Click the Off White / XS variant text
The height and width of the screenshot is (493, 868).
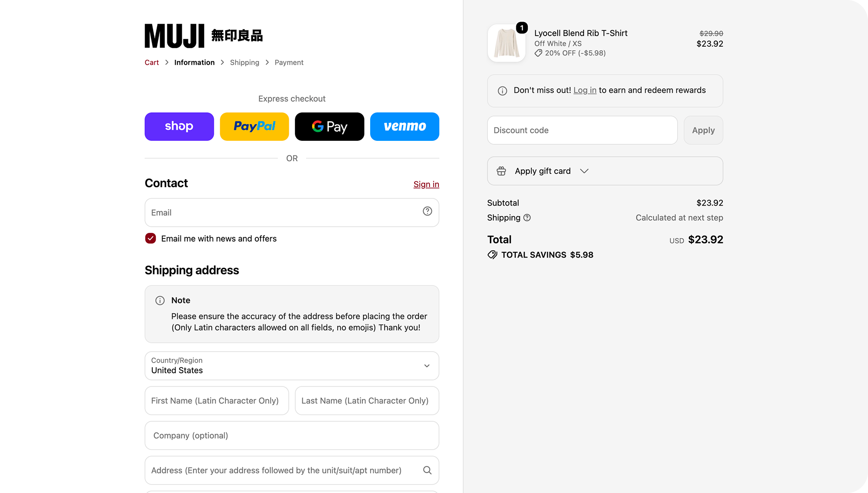[558, 44]
